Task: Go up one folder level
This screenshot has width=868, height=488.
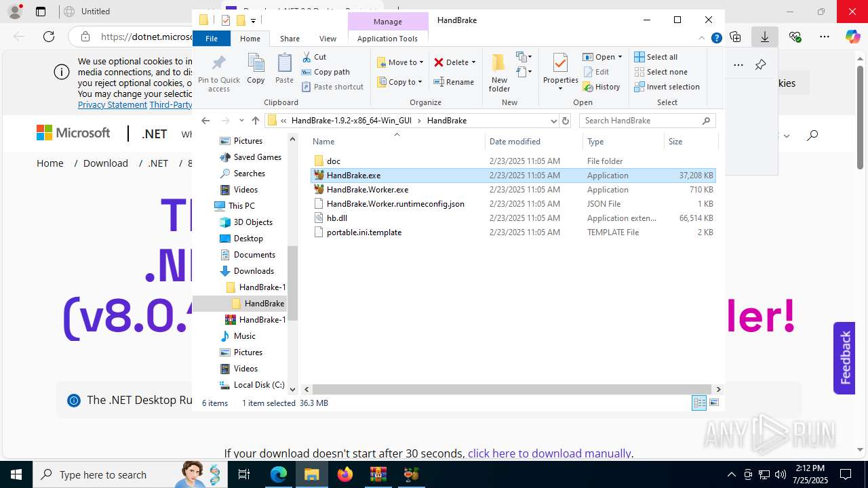Action: coord(255,121)
